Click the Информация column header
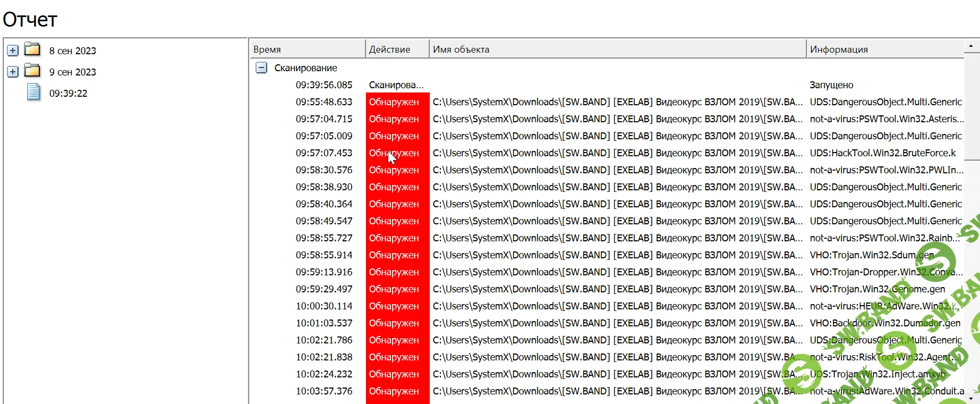Viewport: 980px width, 404px height. coord(884,49)
